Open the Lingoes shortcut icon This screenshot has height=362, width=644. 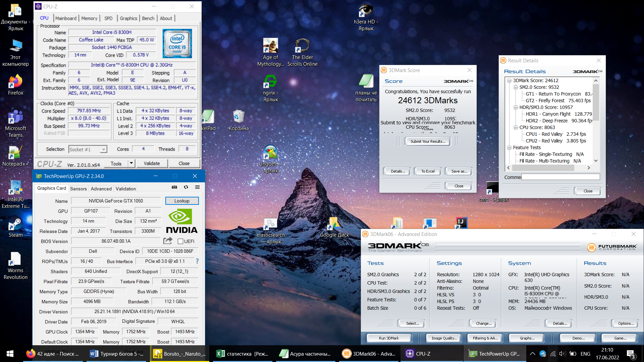tap(271, 159)
